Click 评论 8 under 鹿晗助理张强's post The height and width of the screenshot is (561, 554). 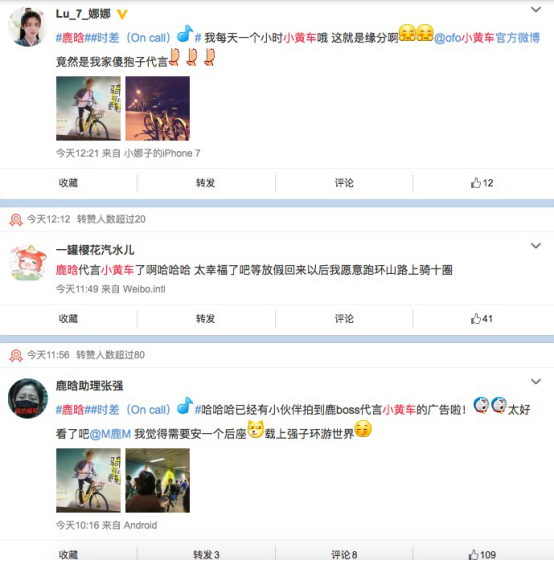point(344,555)
